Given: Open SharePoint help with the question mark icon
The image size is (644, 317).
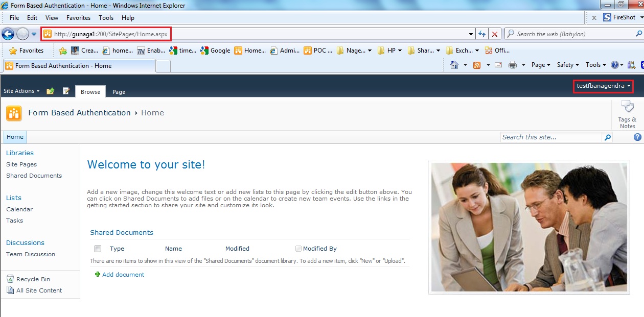Looking at the screenshot, I should (637, 137).
